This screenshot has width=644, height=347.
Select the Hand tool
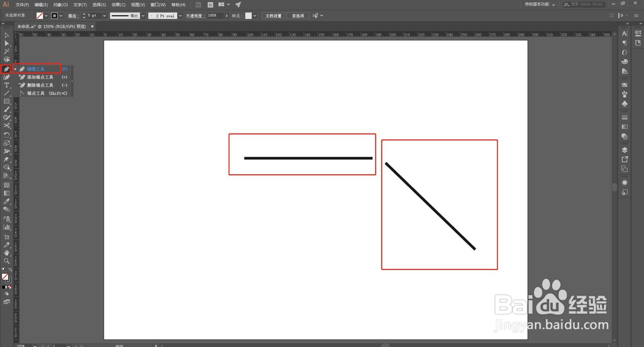(x=6, y=253)
